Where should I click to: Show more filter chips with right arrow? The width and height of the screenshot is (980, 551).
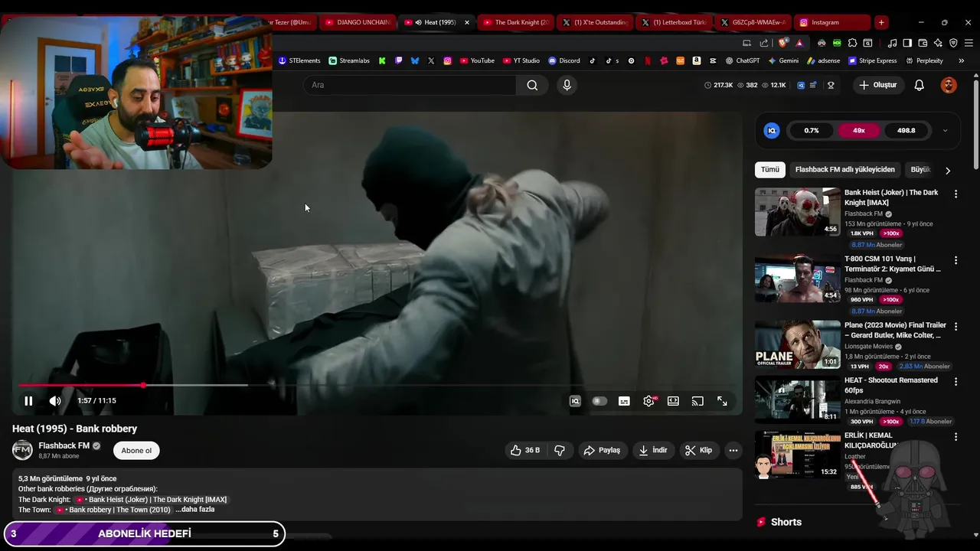pyautogui.click(x=948, y=171)
